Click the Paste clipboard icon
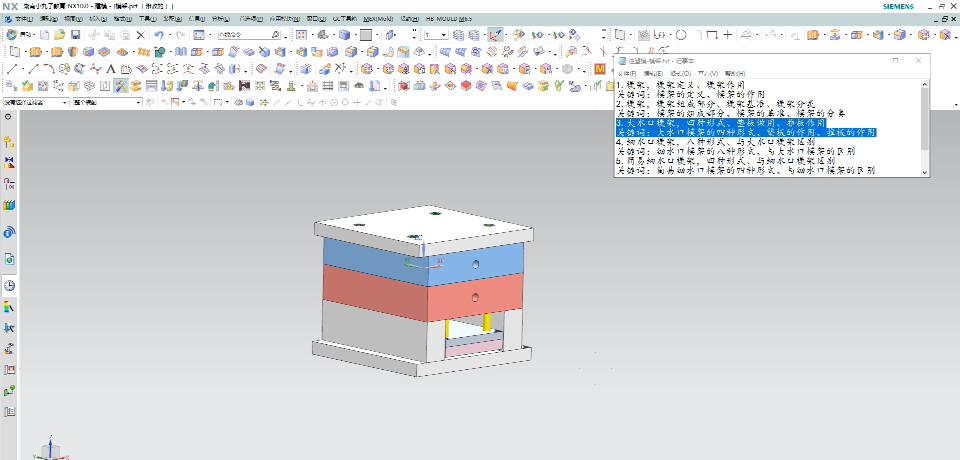The height and width of the screenshot is (460, 960). click(x=125, y=35)
